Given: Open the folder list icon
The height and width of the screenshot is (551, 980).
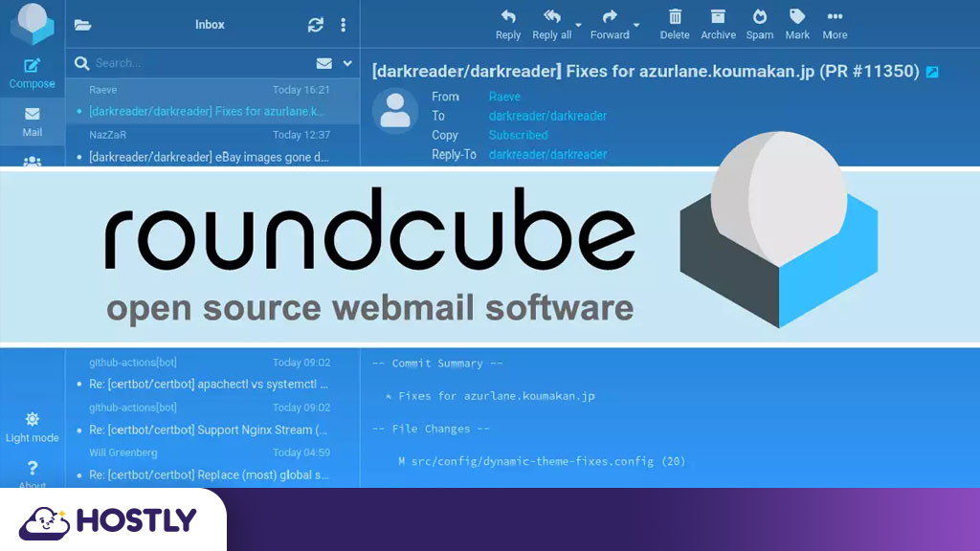Looking at the screenshot, I should tap(83, 25).
